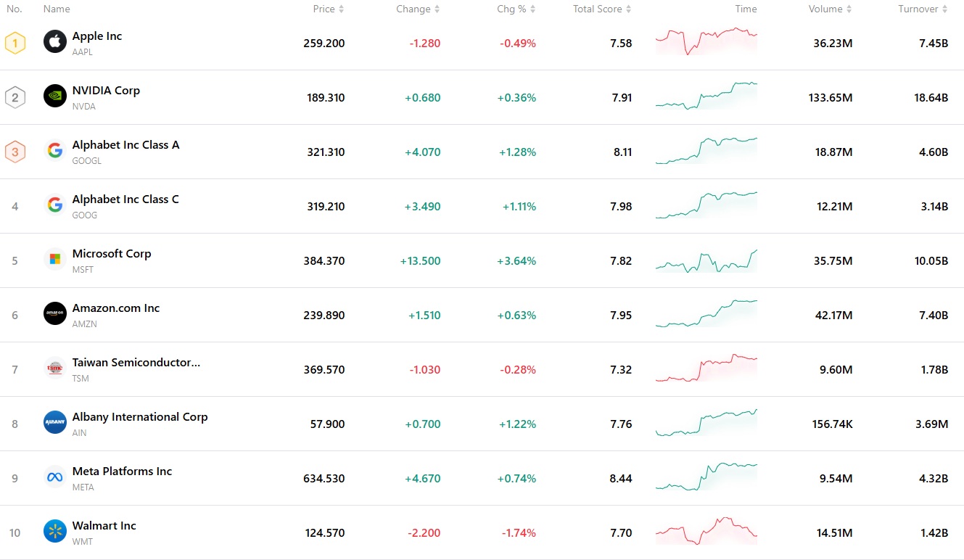Click the Microsoft Corp sparkline chart
The height and width of the screenshot is (560, 964).
(706, 261)
